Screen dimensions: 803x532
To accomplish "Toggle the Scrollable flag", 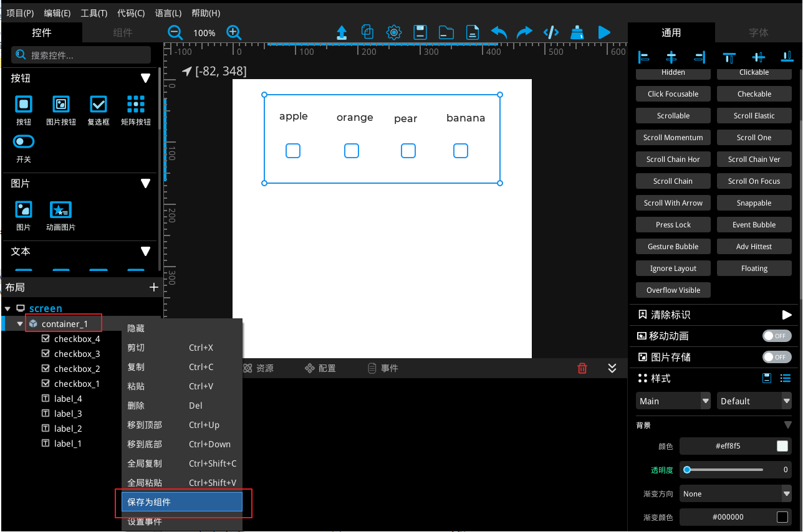I will [673, 116].
